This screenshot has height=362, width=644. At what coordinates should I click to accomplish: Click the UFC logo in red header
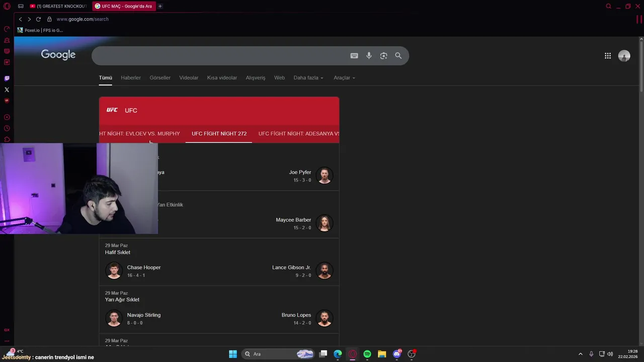coord(112,110)
